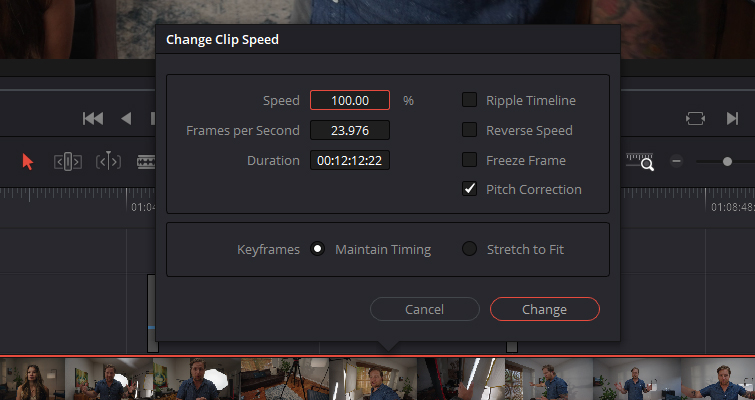755x400 pixels.
Task: Choose Stretch to Fit keyframes option
Action: pyautogui.click(x=469, y=249)
